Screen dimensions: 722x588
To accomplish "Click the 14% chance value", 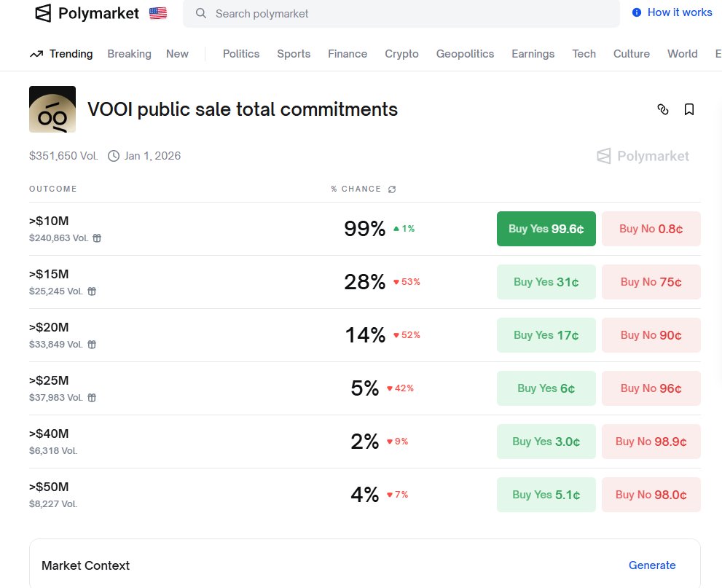I will click(365, 335).
